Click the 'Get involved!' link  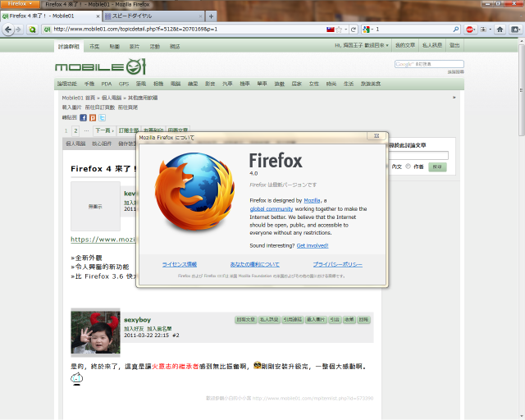(x=313, y=245)
